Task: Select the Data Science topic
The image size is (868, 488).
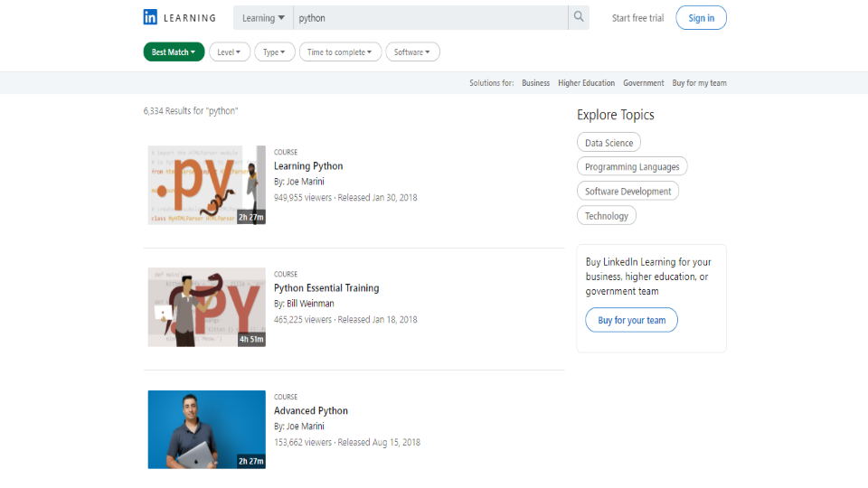Action: click(609, 142)
